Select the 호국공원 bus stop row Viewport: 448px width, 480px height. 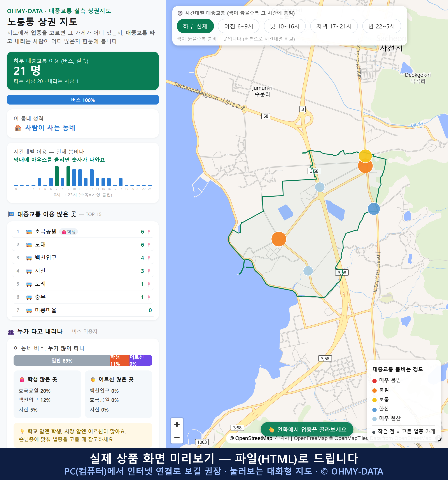83,232
